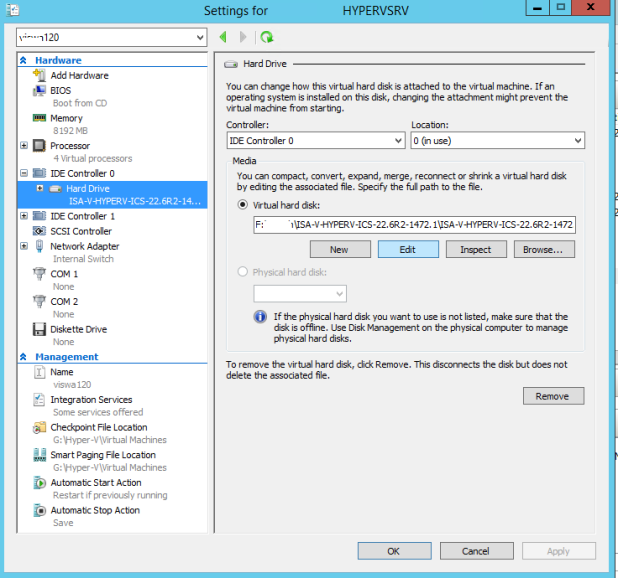Click the Network Adapter icon
The image size is (618, 578).
(39, 246)
